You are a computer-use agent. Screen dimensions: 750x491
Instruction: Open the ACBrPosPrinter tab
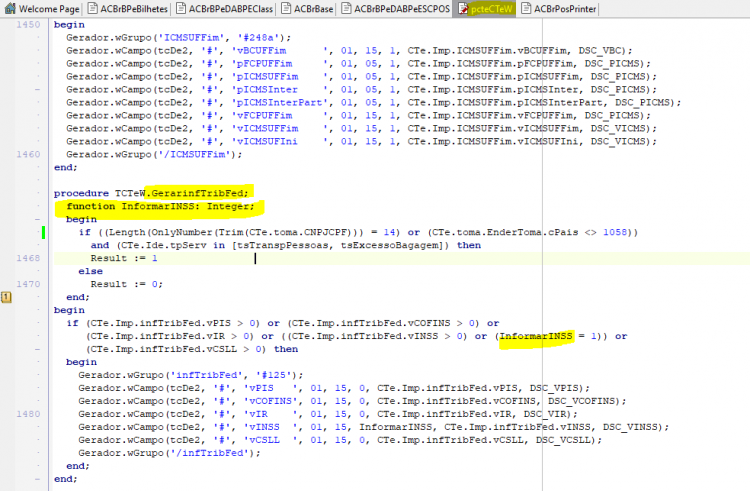click(x=558, y=9)
